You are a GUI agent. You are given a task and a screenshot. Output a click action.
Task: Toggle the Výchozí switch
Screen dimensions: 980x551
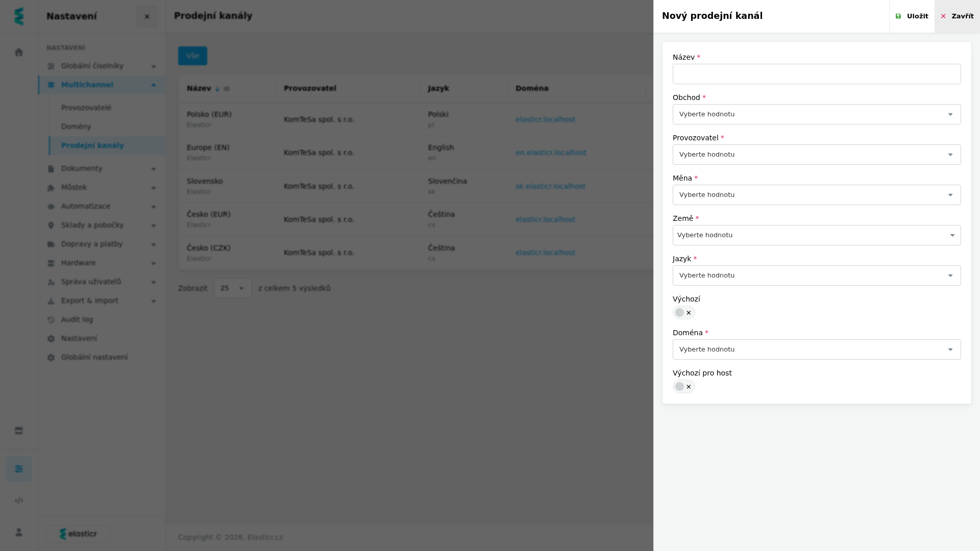click(683, 313)
